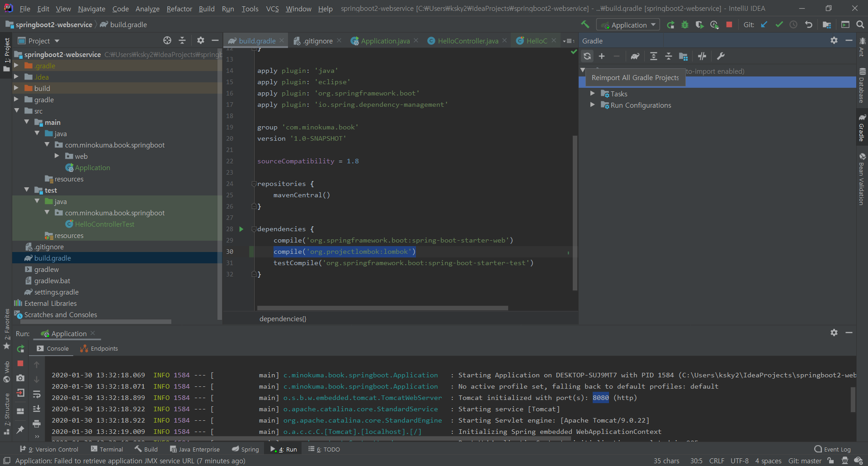Open Search Everywhere magnifier
868x466 pixels.
tap(860, 25)
